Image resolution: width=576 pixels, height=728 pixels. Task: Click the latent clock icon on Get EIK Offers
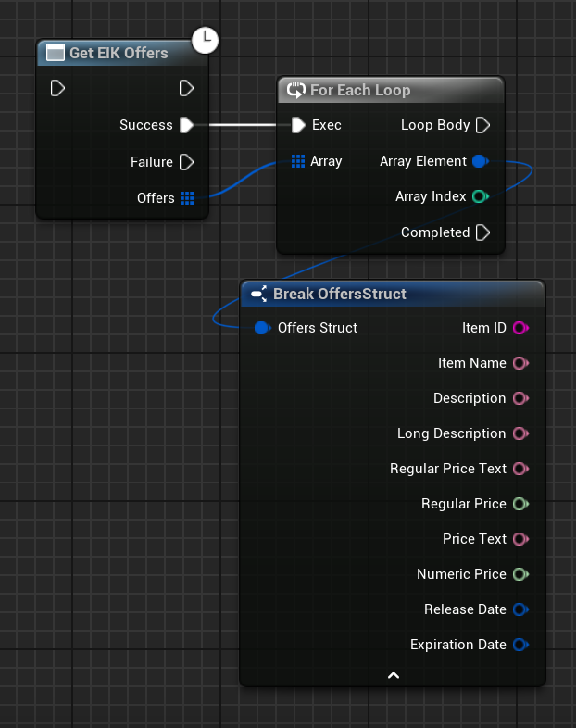pyautogui.click(x=204, y=40)
